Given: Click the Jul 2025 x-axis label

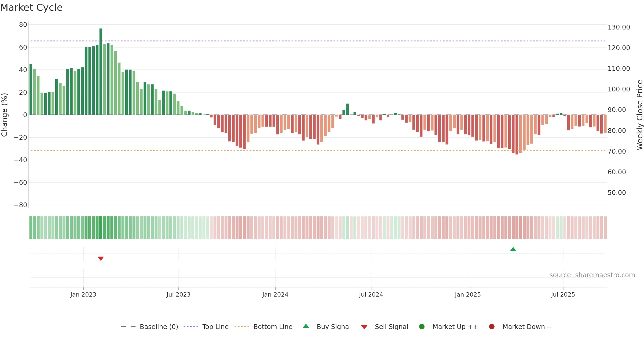Looking at the screenshot, I should (563, 294).
